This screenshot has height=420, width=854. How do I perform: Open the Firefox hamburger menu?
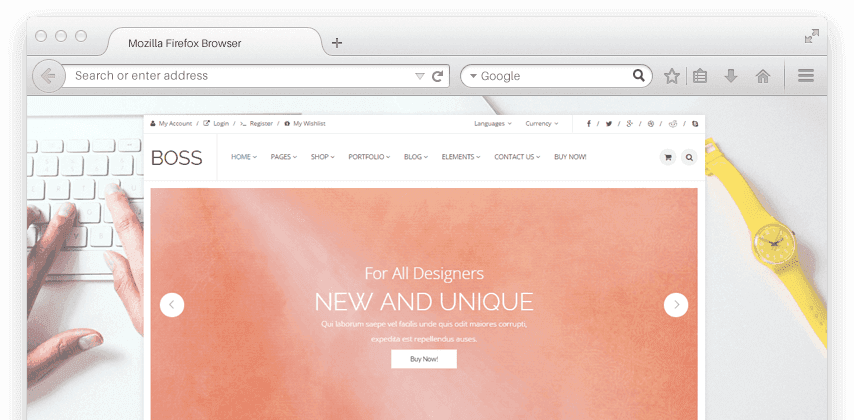pyautogui.click(x=806, y=76)
